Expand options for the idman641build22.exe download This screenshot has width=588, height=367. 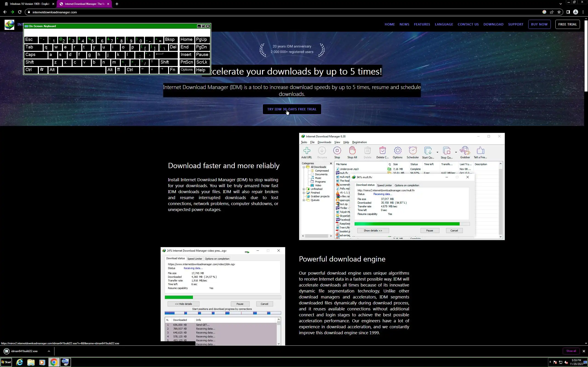pos(49,351)
